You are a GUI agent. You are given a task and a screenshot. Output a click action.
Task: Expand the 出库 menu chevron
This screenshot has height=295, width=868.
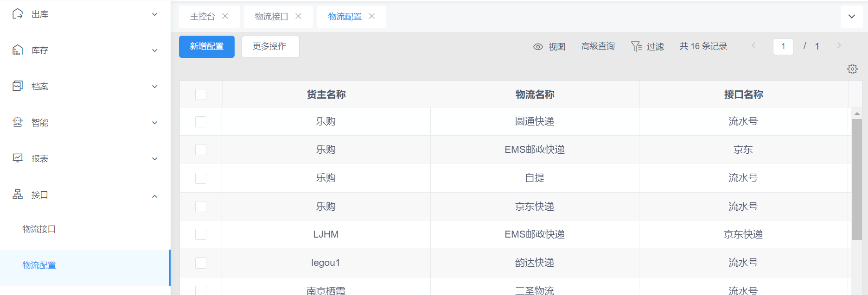155,14
